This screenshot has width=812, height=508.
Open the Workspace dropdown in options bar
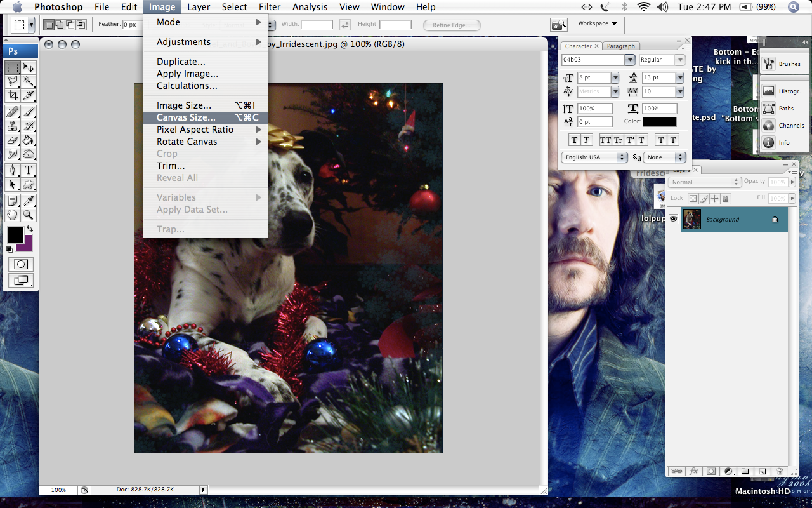(x=597, y=23)
